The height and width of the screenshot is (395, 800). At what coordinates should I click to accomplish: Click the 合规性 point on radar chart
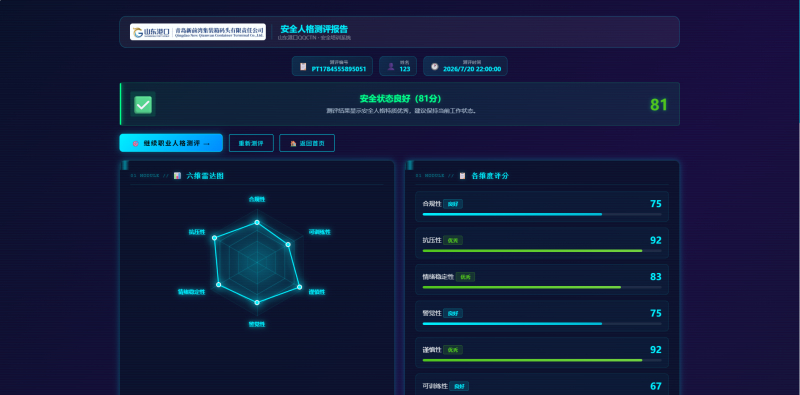coord(257,222)
